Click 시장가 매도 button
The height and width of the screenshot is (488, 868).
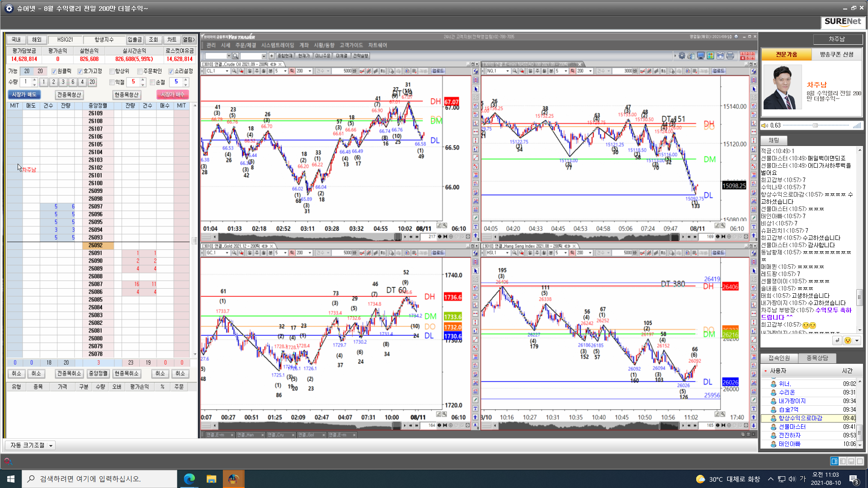point(24,94)
